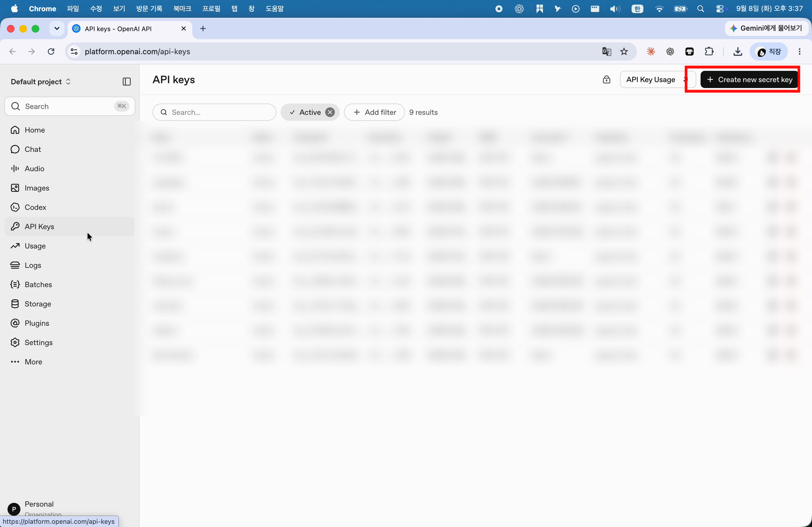812x527 pixels.
Task: Open Plugins section
Action: [x=69, y=323]
